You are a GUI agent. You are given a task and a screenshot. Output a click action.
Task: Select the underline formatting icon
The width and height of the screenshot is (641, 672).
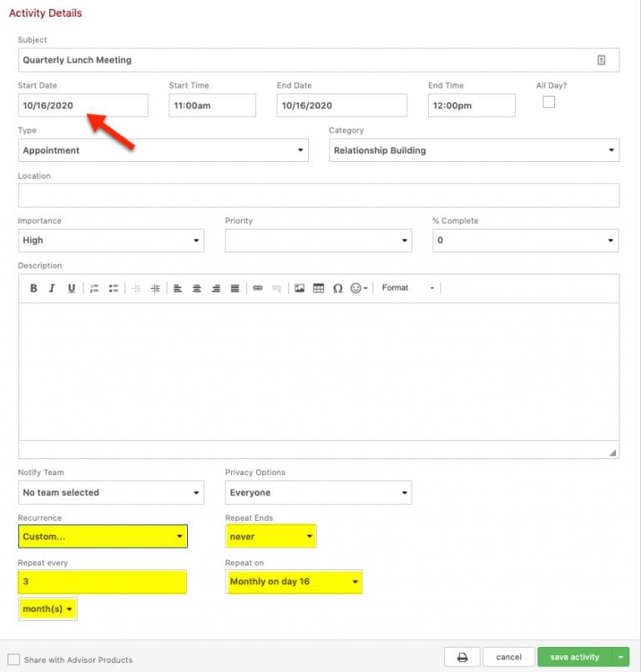pyautogui.click(x=72, y=288)
